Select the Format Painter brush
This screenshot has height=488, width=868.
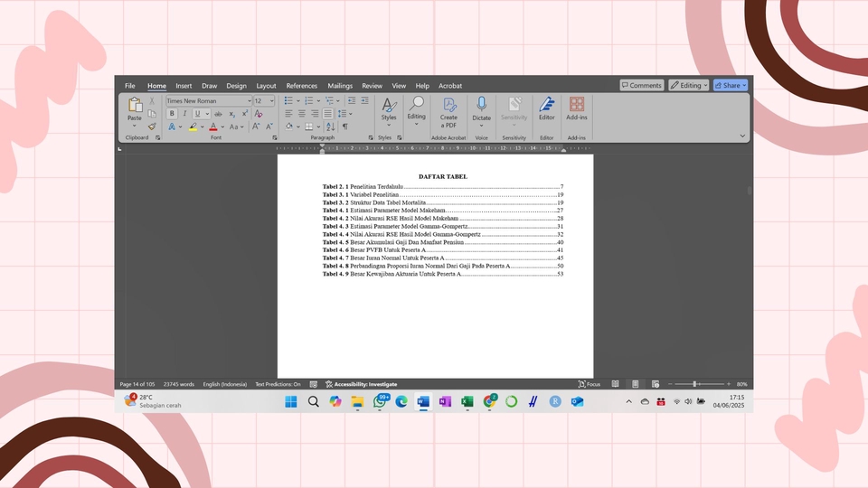(152, 127)
